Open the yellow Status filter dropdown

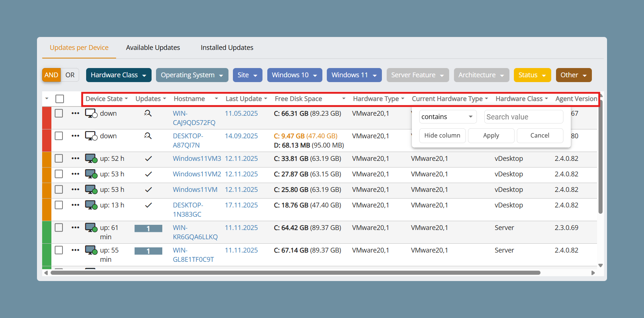(x=532, y=75)
